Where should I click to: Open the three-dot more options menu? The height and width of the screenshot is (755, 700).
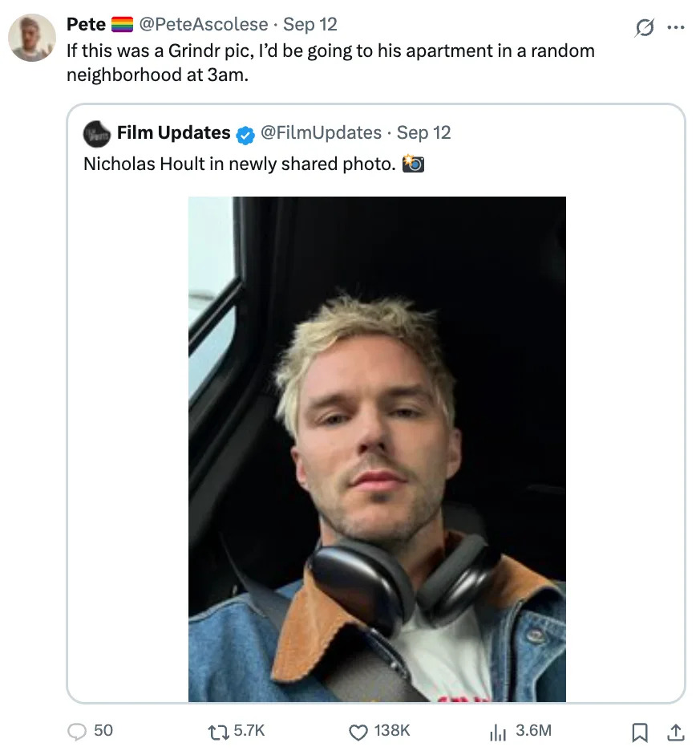676,28
